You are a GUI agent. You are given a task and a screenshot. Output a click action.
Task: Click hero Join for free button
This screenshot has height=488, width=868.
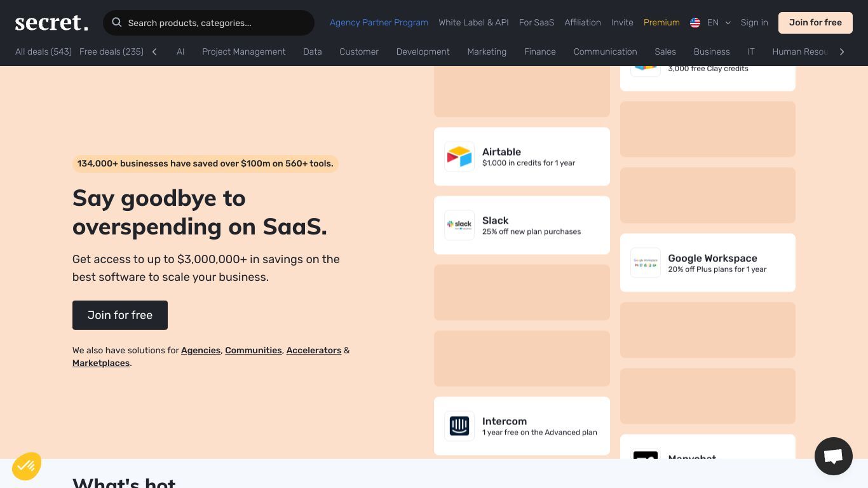(x=120, y=315)
